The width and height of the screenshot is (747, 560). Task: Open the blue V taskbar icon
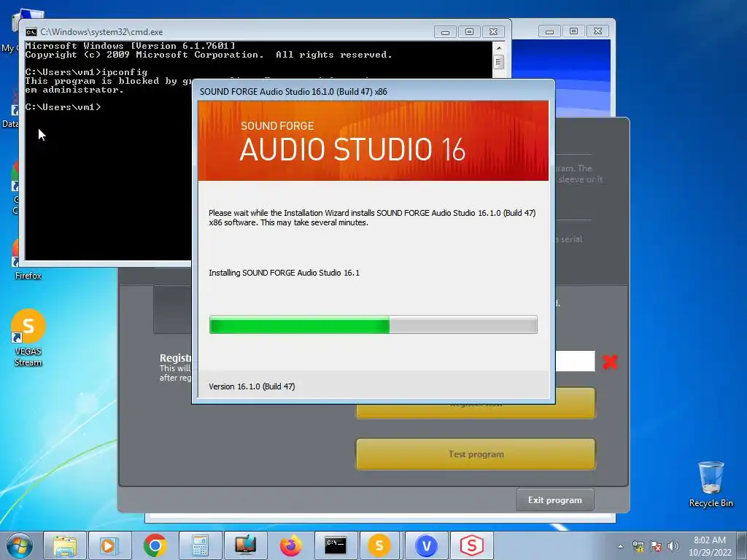point(426,545)
